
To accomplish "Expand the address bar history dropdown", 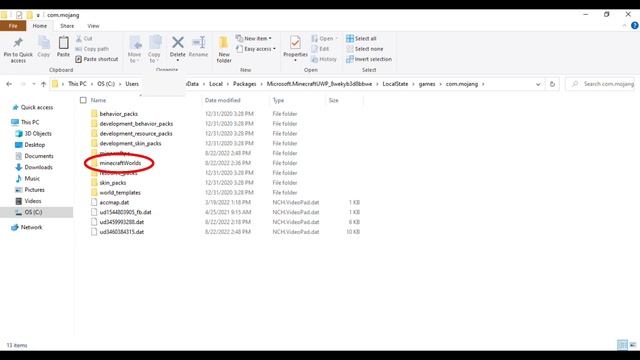I will click(538, 84).
